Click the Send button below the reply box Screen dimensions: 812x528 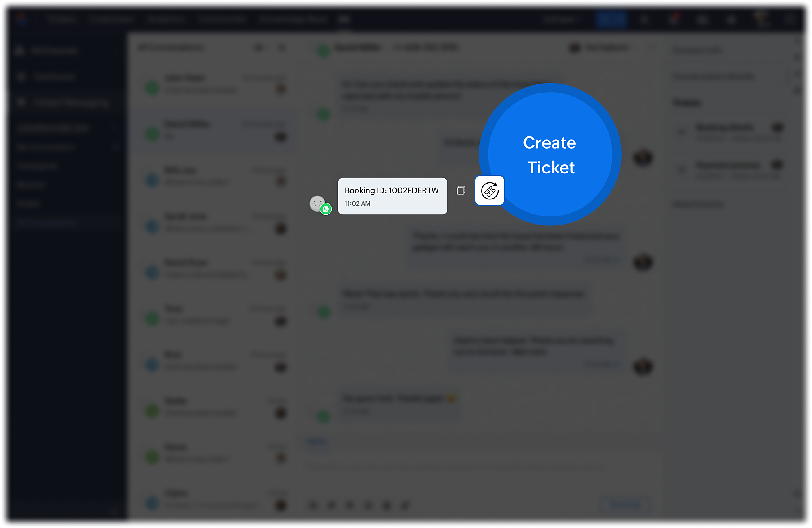click(x=625, y=505)
